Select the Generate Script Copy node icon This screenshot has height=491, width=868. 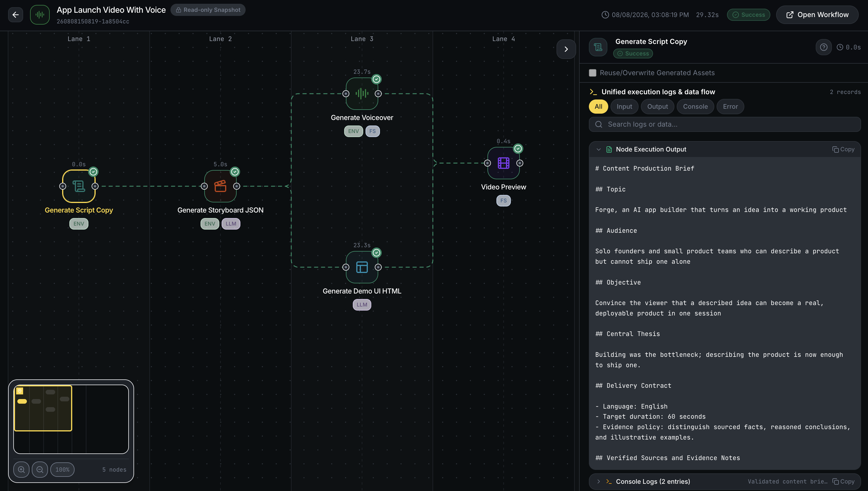pyautogui.click(x=79, y=186)
